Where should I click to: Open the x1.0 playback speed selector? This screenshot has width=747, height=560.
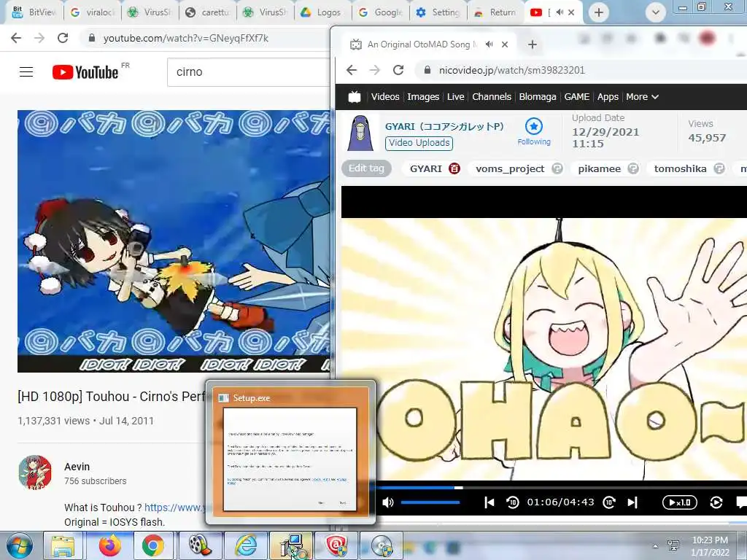coord(680,502)
